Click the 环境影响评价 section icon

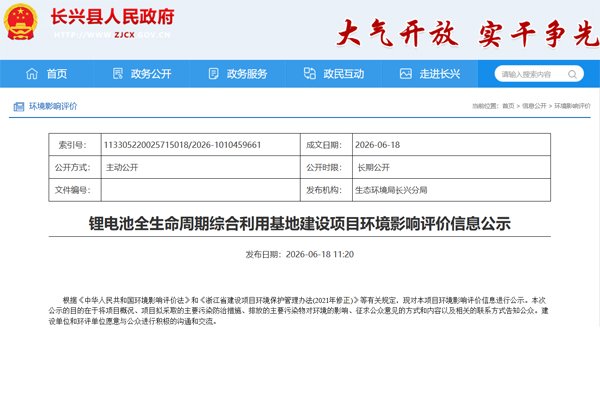coord(19,106)
